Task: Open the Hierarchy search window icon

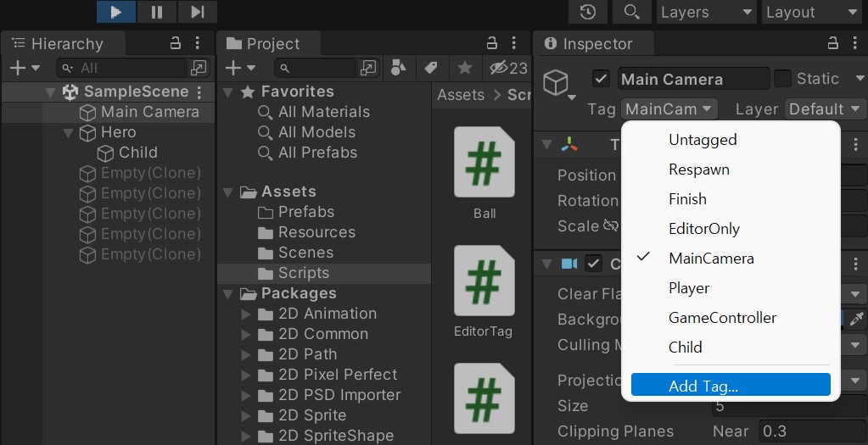Action: click(x=198, y=68)
